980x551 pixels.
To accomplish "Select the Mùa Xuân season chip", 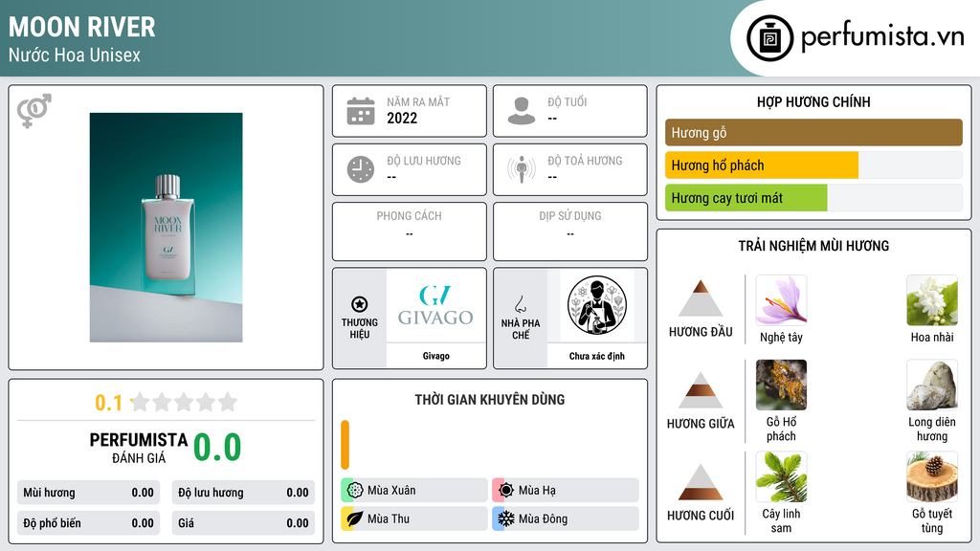I will pyautogui.click(x=414, y=491).
